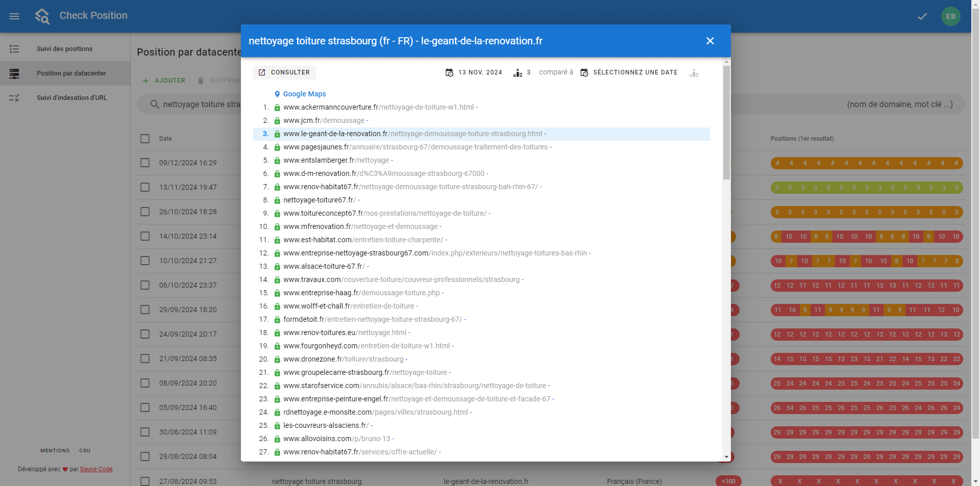Click the greyed compare chart icon
This screenshot has width=980, height=486.
[x=694, y=73]
